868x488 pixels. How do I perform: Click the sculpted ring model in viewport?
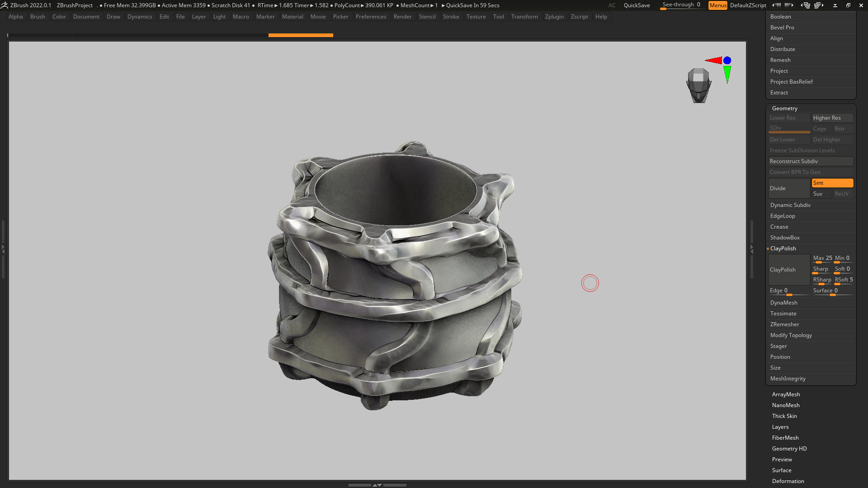(x=394, y=276)
